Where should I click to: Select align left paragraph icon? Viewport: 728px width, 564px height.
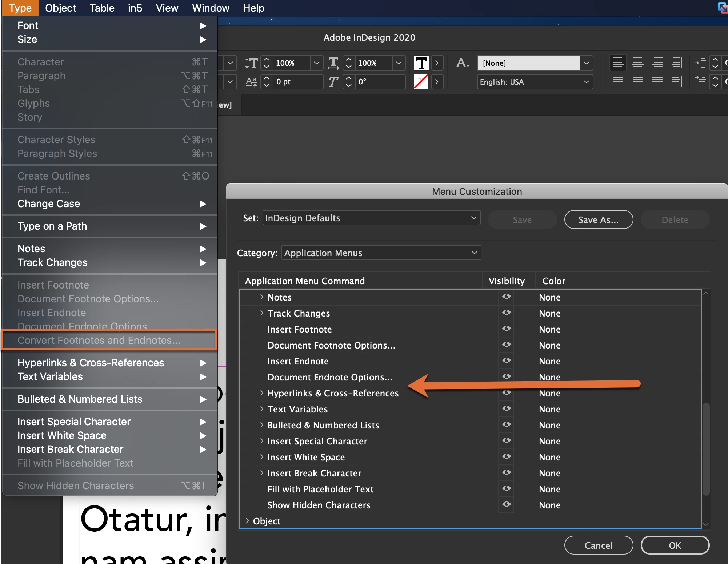click(618, 63)
